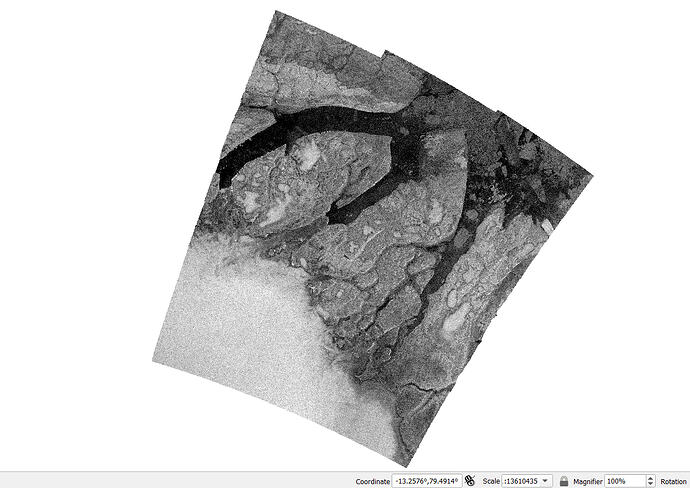Decrease the magnifier with the down arrow
Viewport: 690px width, 488px height.
(x=650, y=484)
